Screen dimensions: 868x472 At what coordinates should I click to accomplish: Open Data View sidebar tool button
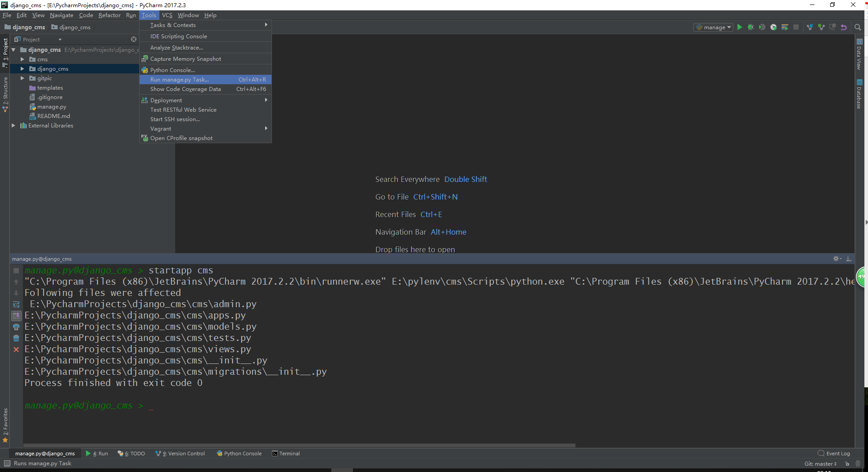coord(859,54)
